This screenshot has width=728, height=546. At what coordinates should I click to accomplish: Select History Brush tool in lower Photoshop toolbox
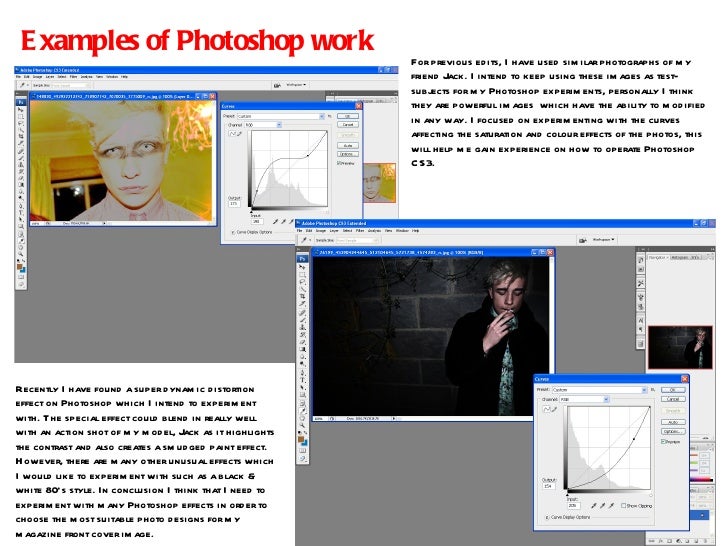pos(303,335)
